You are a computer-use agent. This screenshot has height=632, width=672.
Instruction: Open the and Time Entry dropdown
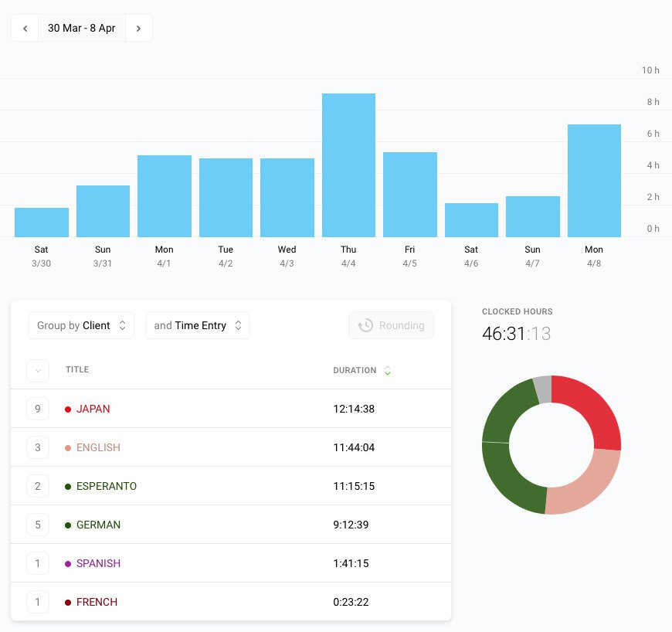tap(198, 325)
